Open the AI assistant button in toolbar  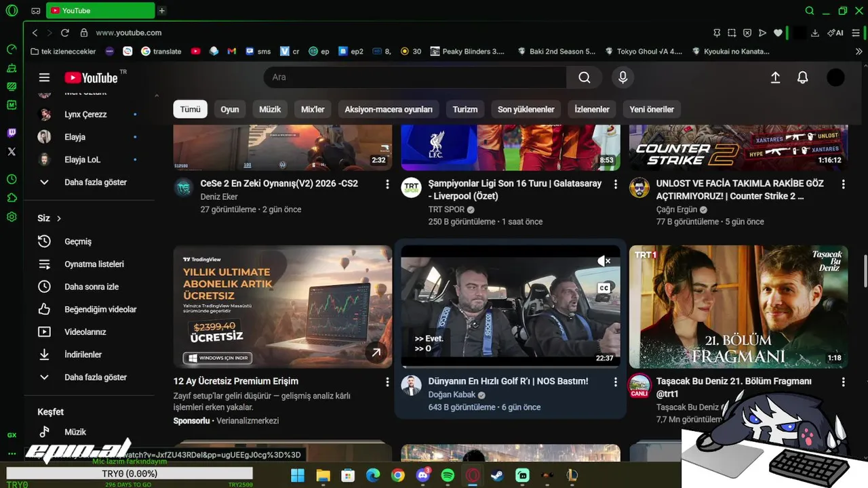point(835,33)
